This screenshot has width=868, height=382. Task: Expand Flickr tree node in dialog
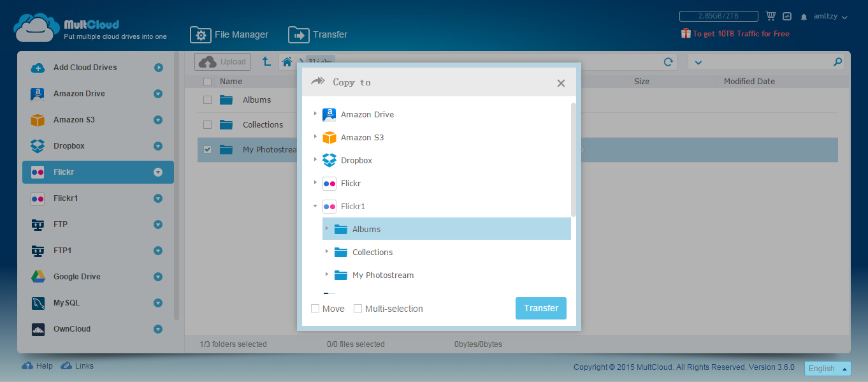315,183
